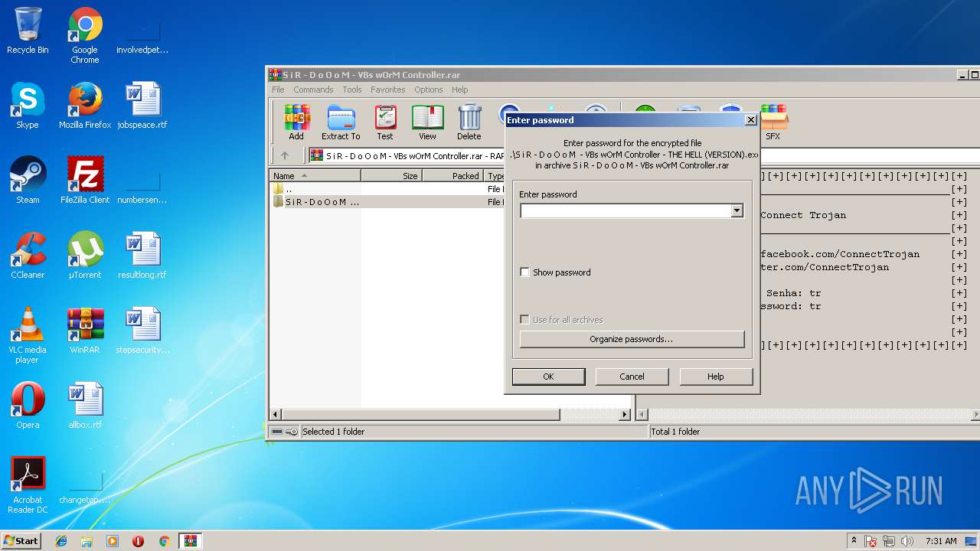The height and width of the screenshot is (551, 980).
Task: Click the Delete toolbar icon
Action: click(469, 122)
